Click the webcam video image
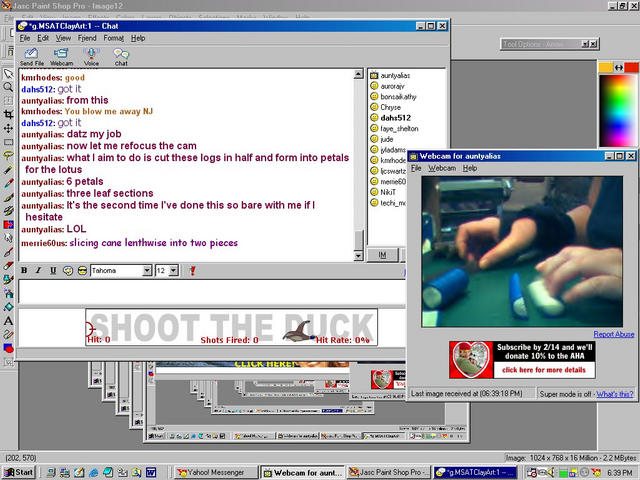 522,251
